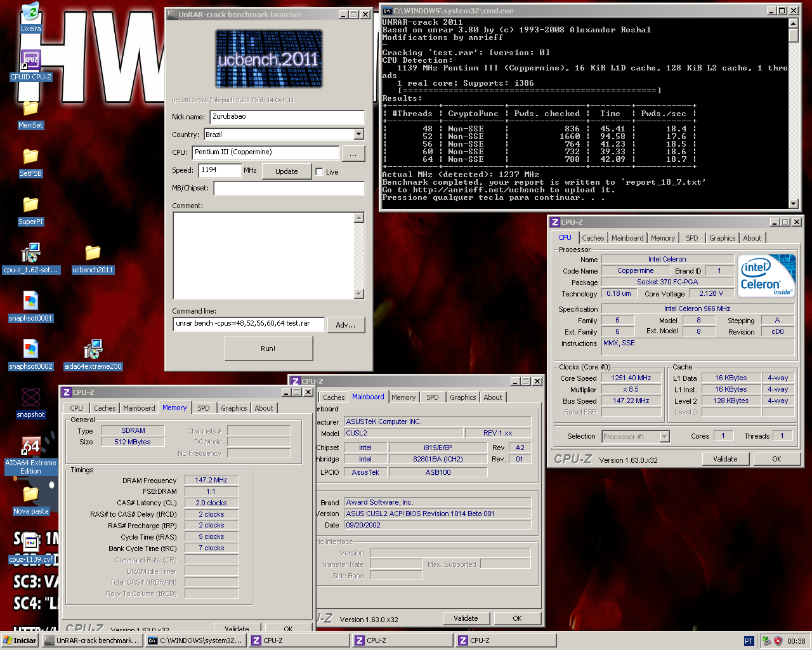Viewport: 812px width, 650px height.
Task: Open Graphics tab in Mainboard CPU-Z window
Action: point(463,397)
